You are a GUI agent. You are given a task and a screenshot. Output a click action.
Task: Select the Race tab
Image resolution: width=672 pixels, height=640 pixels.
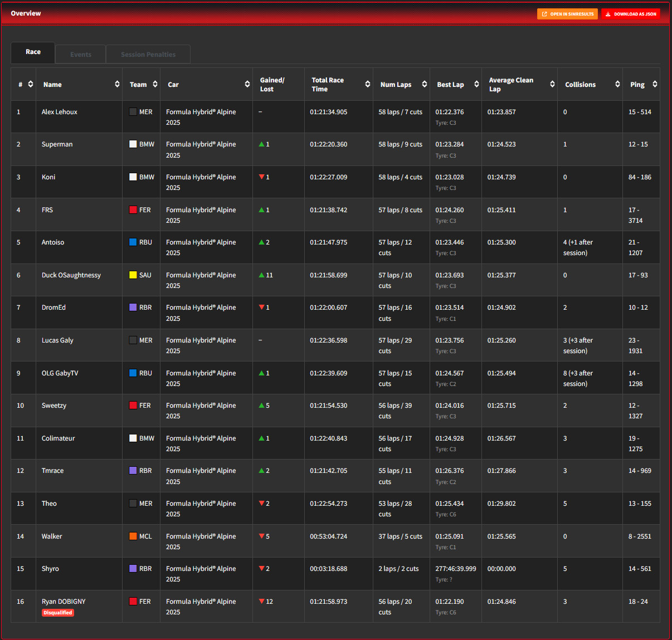[x=33, y=52]
